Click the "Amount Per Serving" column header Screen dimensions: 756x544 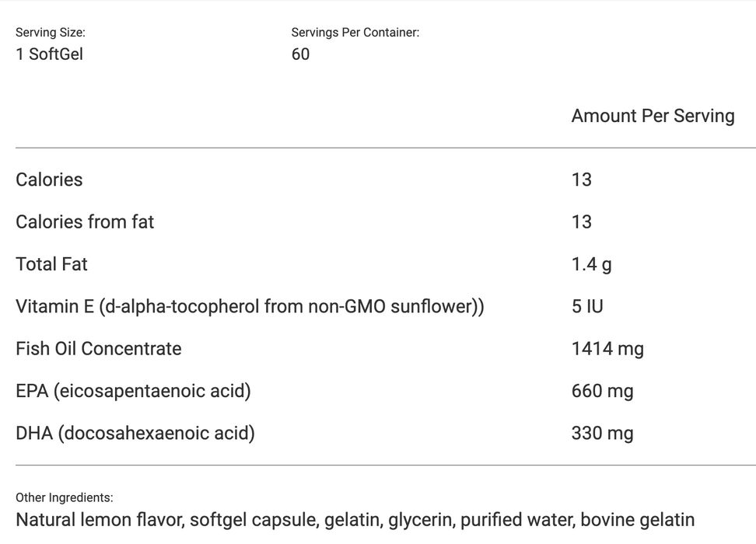[653, 116]
